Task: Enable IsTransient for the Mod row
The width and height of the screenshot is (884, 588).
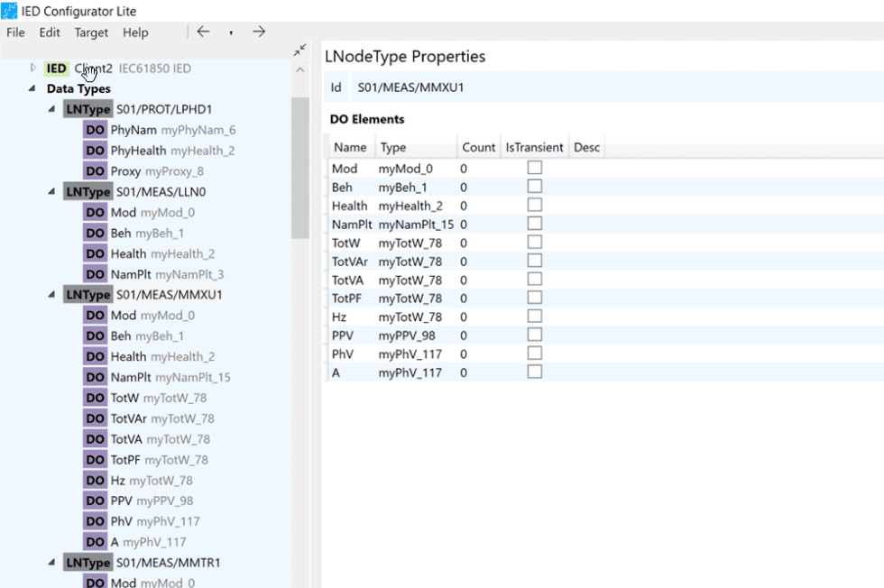Action: (534, 167)
